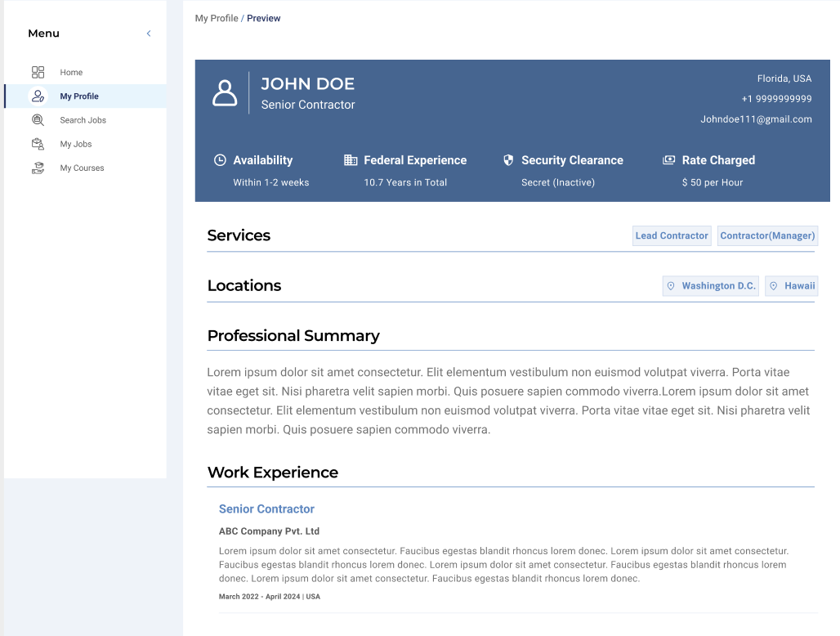Click the Security Clearance shield icon

tap(508, 160)
